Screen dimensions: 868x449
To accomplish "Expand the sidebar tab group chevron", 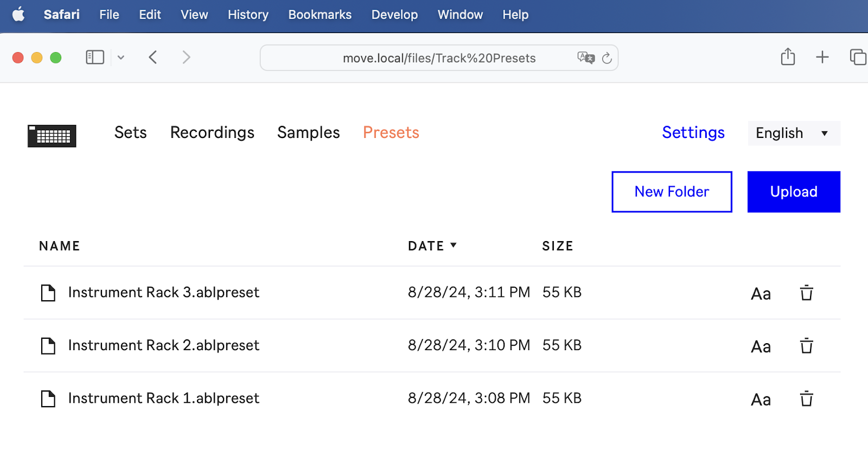I will pos(121,58).
